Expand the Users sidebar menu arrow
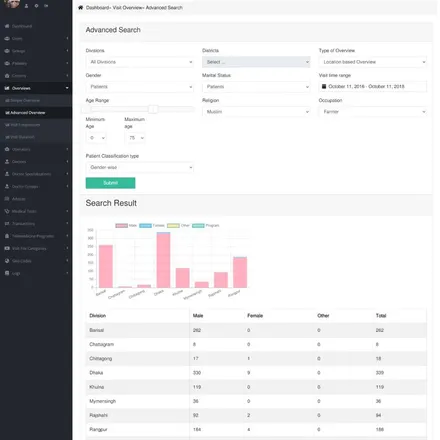The image size is (440, 440). tap(67, 38)
